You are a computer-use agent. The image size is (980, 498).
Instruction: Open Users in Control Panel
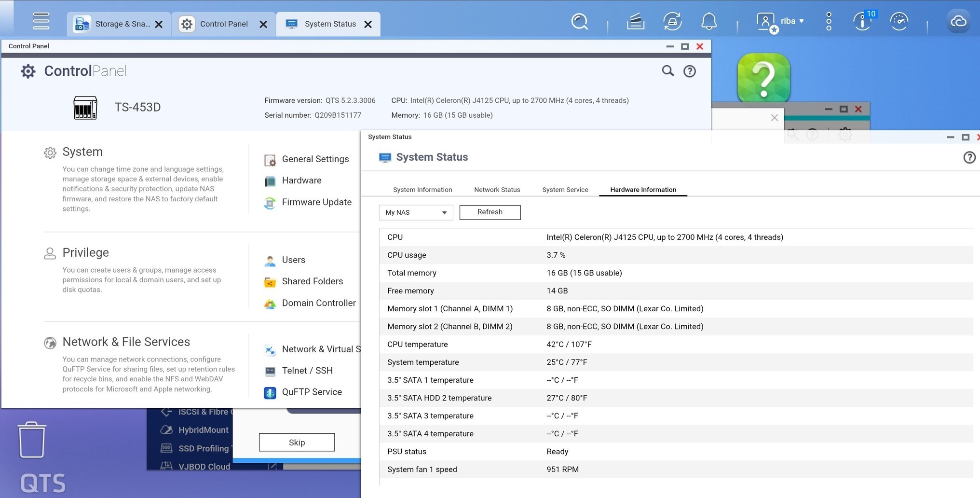click(294, 260)
